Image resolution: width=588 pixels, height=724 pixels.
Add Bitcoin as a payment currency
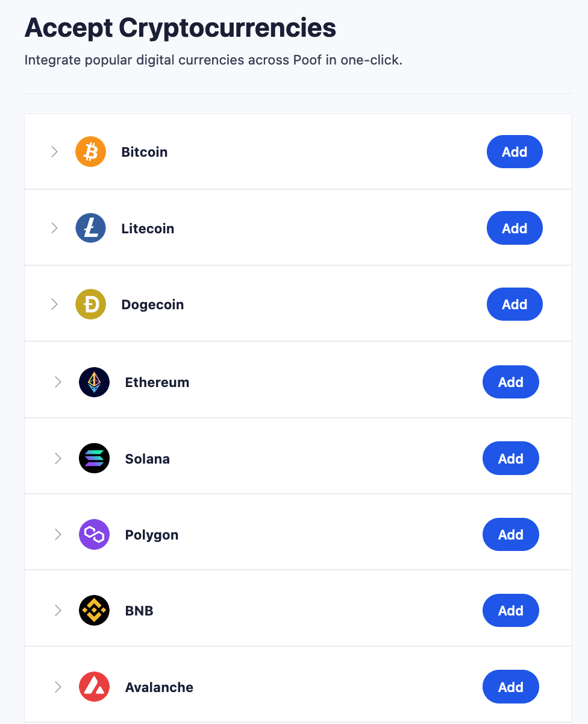click(514, 152)
